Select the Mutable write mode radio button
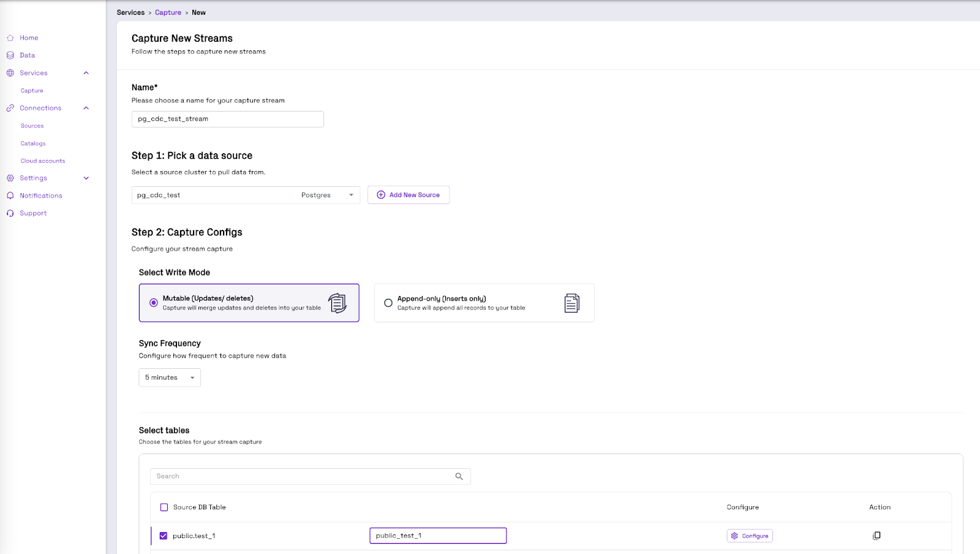The width and height of the screenshot is (980, 554). pyautogui.click(x=154, y=303)
